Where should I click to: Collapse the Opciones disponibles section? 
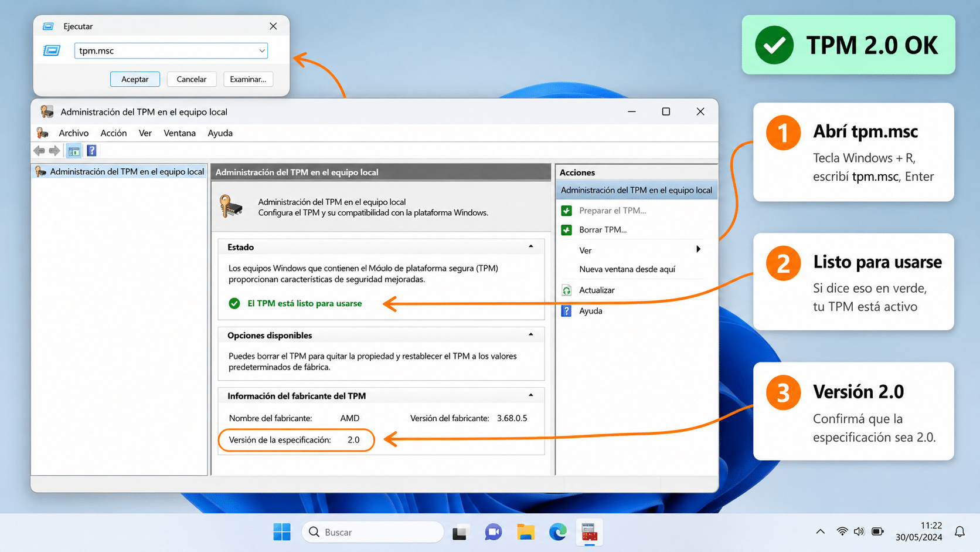coord(531,334)
